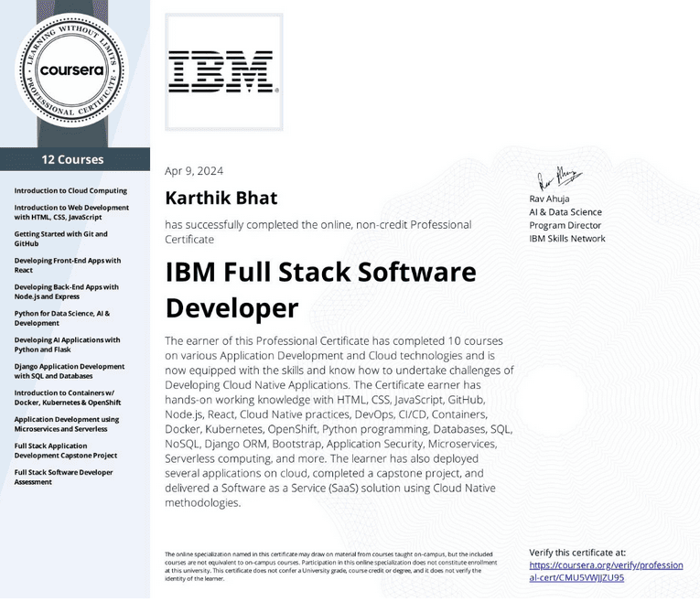Click the IBM logo image
Screen dimensions: 700x602
click(223, 72)
